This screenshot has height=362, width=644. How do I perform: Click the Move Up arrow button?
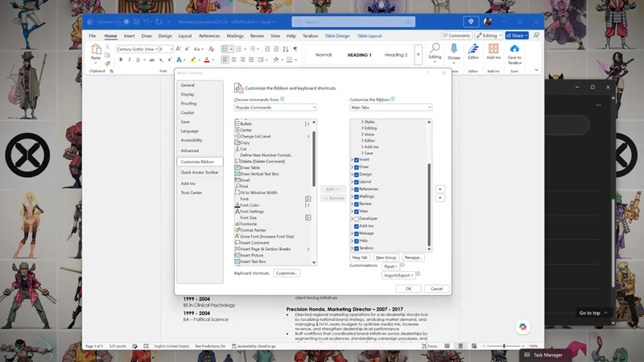440,189
